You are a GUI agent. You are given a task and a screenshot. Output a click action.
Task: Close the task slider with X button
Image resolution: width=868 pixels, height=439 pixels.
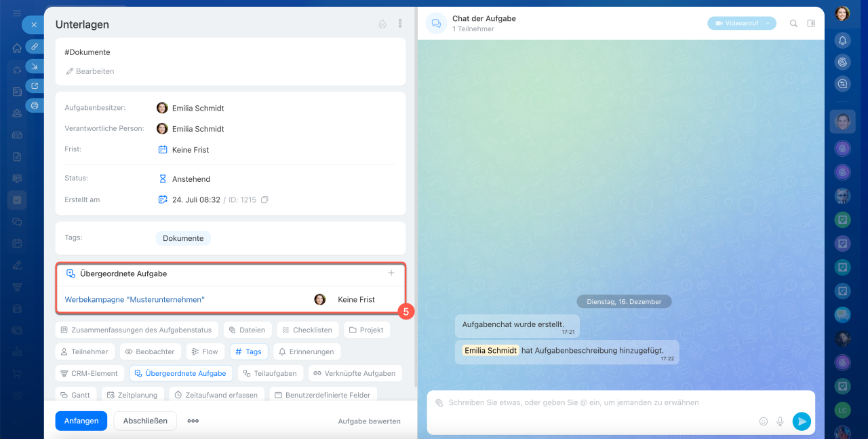[x=34, y=25]
